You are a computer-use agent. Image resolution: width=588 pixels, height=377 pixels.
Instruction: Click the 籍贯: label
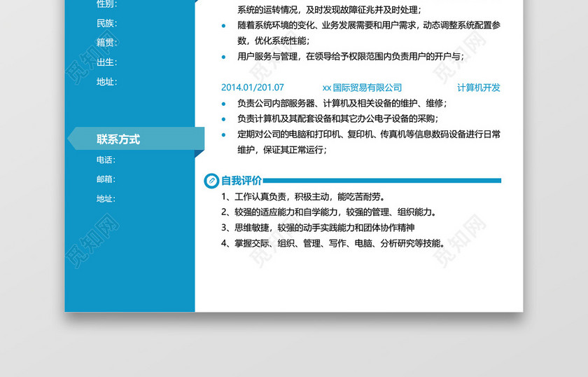pyautogui.click(x=107, y=43)
